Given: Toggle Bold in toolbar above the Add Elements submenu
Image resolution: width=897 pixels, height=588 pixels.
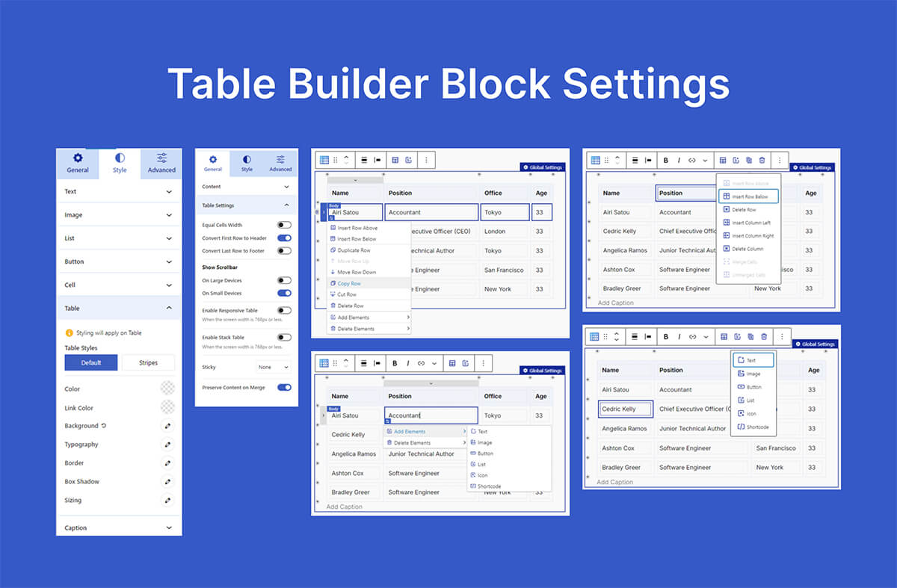Looking at the screenshot, I should (395, 363).
